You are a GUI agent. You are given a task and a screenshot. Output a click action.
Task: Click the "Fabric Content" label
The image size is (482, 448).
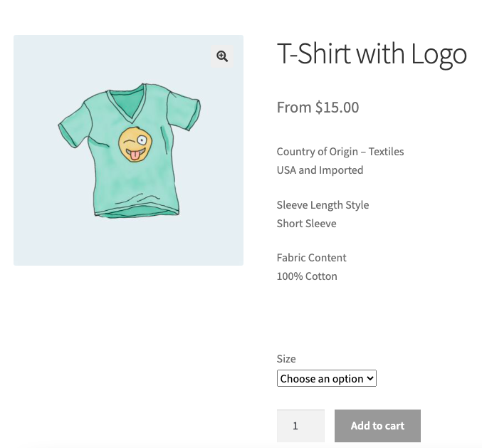[311, 258]
